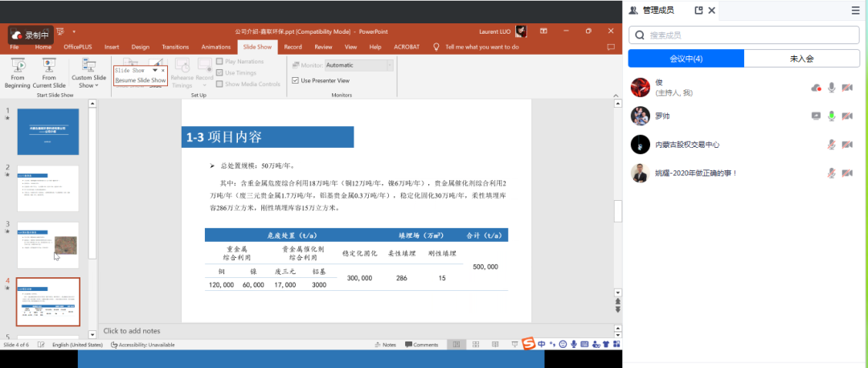Click the hamburger menu in members panel
The image size is (868, 368).
[x=855, y=10]
